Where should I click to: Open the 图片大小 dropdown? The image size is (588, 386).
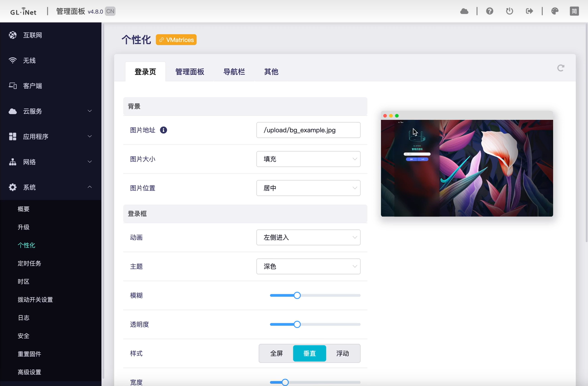(x=308, y=159)
